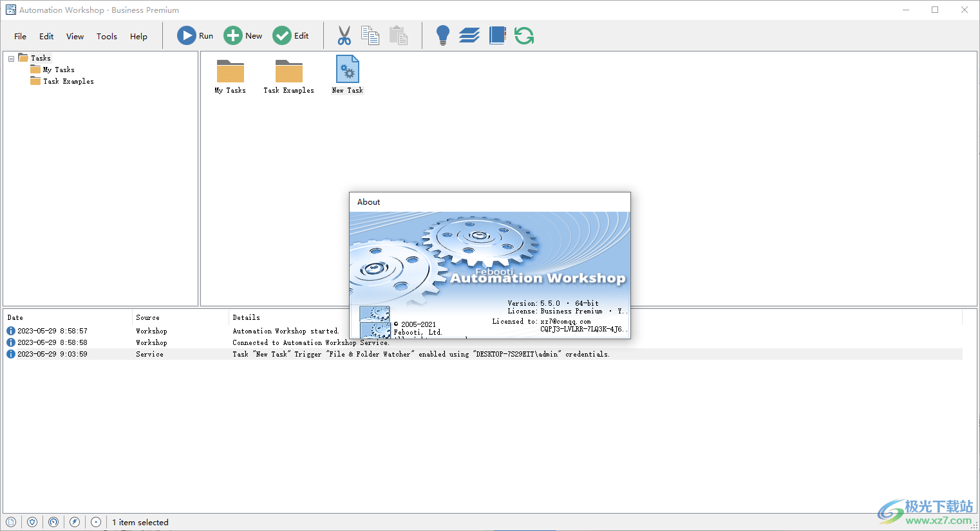Open the Edit menu in menu bar
Screen dimensions: 980x531
click(46, 36)
